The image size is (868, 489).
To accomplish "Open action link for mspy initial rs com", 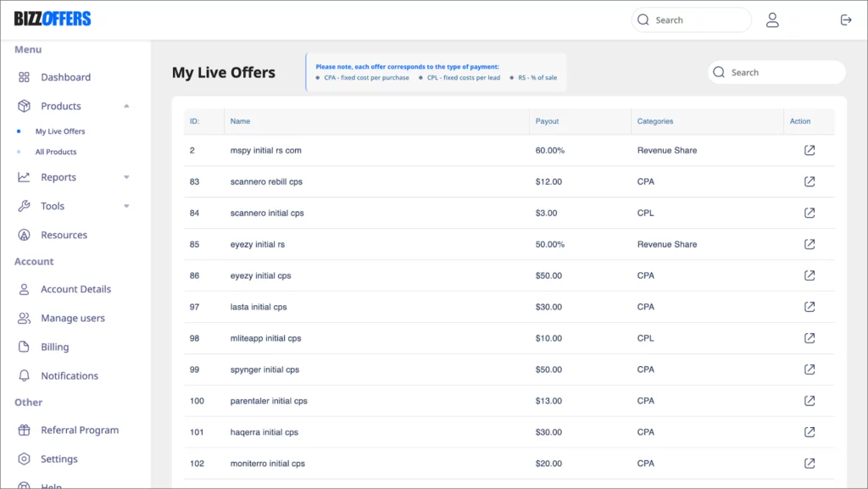I will [x=810, y=150].
